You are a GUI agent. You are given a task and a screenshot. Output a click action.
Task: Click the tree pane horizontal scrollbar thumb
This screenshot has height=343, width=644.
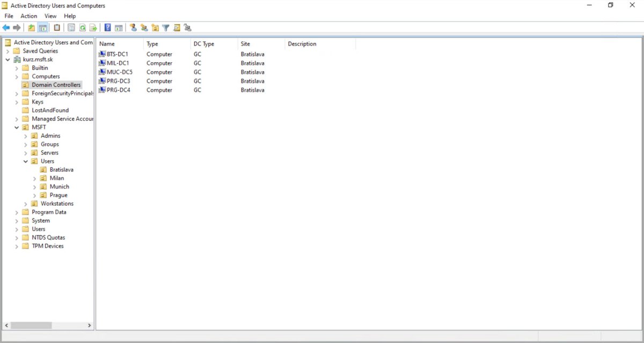click(31, 325)
